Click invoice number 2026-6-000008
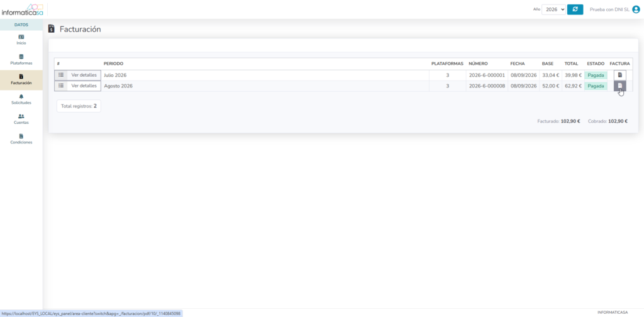The image size is (644, 317). (487, 86)
